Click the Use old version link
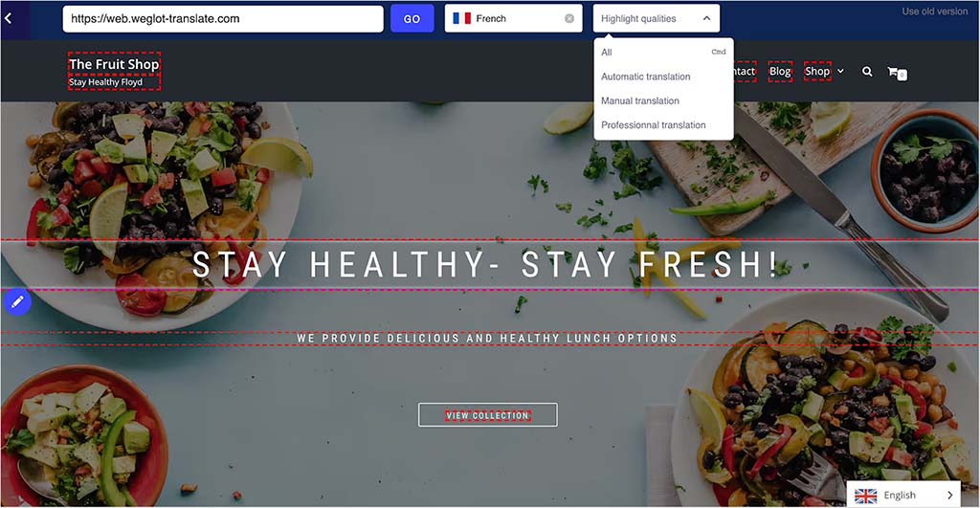Image resolution: width=980 pixels, height=508 pixels. (934, 11)
